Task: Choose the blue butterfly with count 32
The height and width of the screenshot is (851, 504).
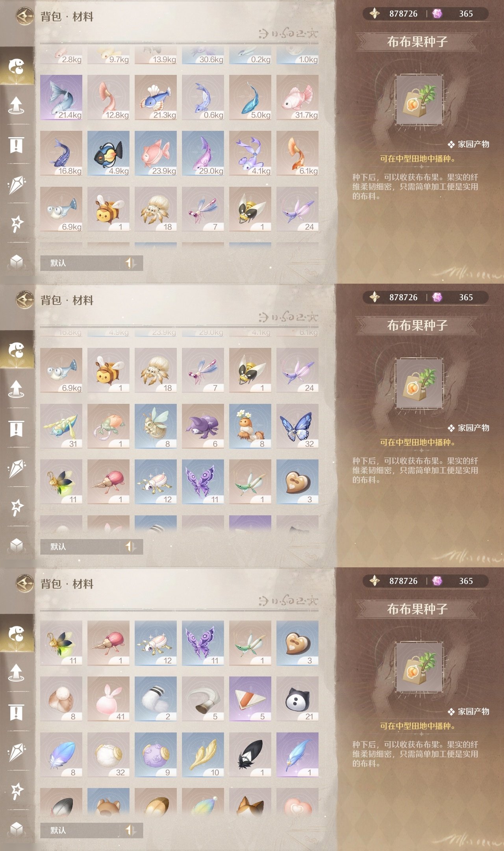Action: pos(297,426)
